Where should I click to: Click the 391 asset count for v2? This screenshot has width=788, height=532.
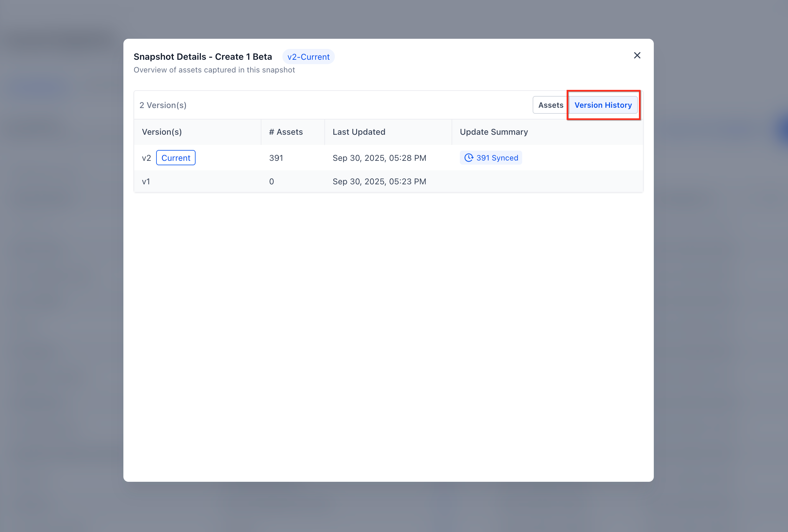point(276,158)
